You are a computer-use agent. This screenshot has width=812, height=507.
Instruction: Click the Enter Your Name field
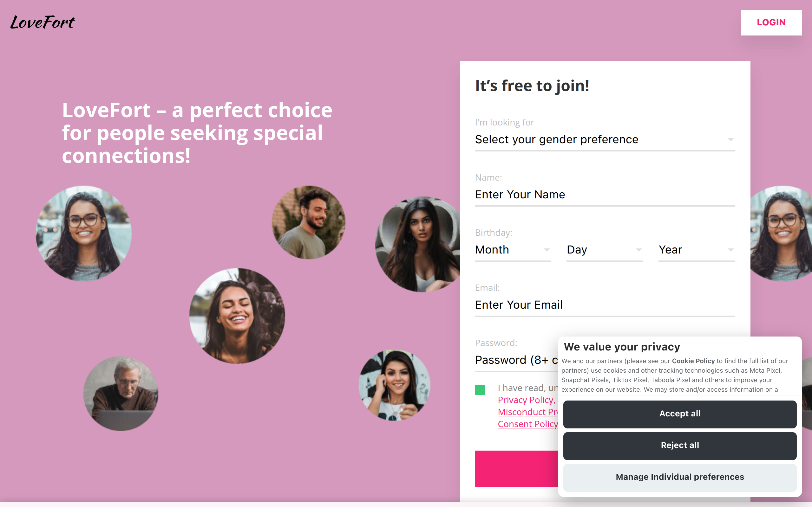[604, 195]
